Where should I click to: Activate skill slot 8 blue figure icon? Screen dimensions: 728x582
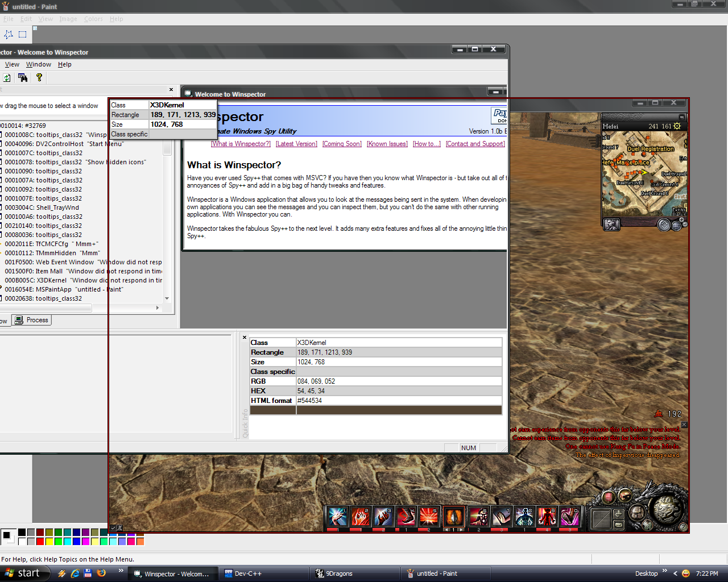click(x=524, y=517)
